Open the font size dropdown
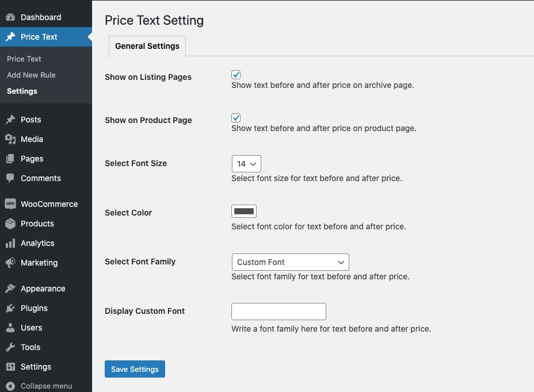534x392 pixels. [x=246, y=164]
